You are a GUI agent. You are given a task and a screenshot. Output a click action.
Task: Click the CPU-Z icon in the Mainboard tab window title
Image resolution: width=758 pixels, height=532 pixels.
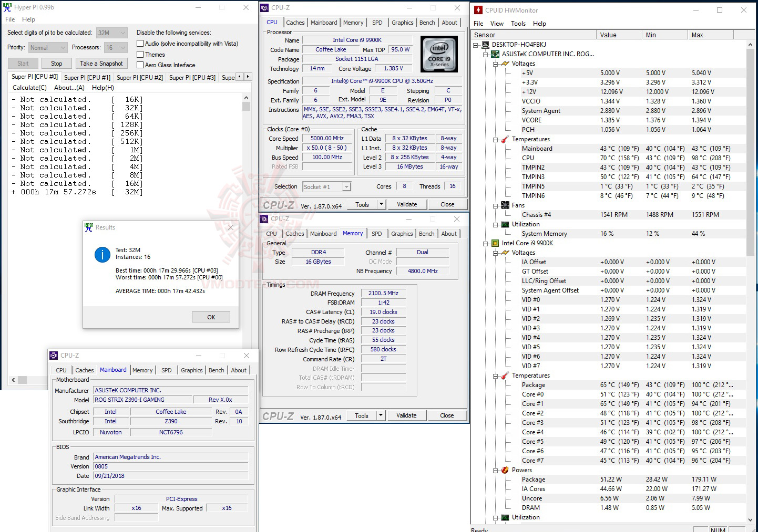pyautogui.click(x=54, y=356)
